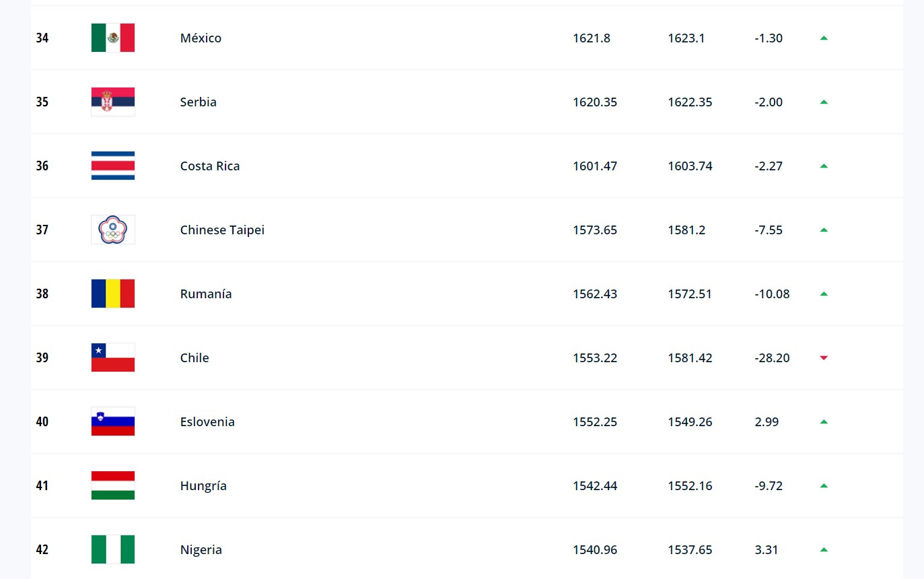Click Nigeria's green up arrow indicator
924x579 pixels.
[x=824, y=549]
